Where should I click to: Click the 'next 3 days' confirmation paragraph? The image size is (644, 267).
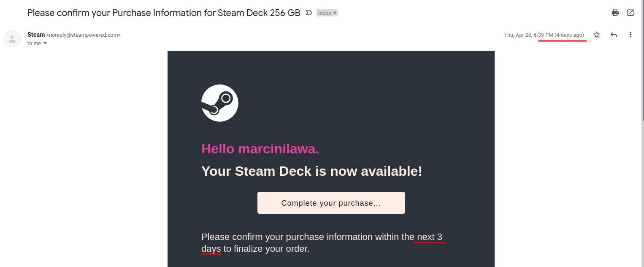coord(322,243)
